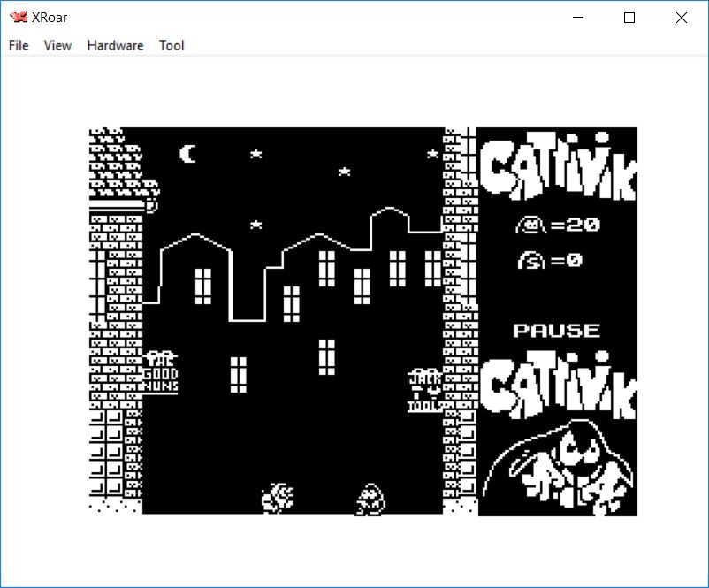Image resolution: width=709 pixels, height=588 pixels.
Task: Click the left character sprite on the street
Action: [278, 498]
